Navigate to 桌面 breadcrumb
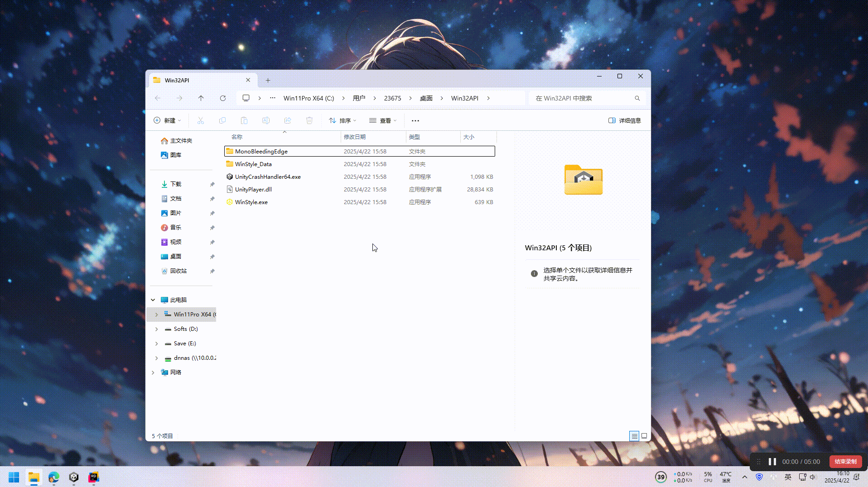 click(x=426, y=98)
